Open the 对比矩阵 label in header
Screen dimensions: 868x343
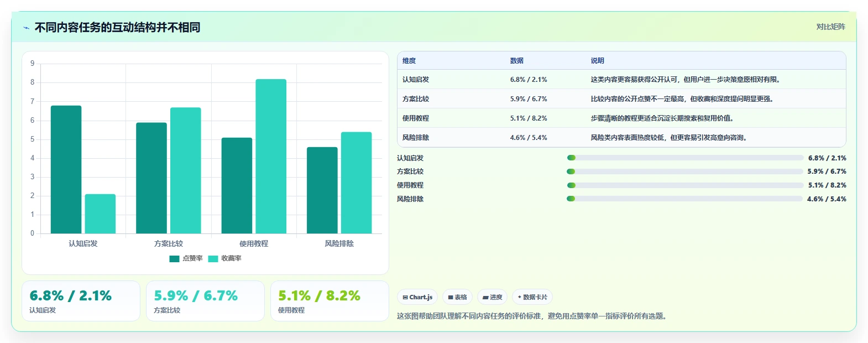830,27
